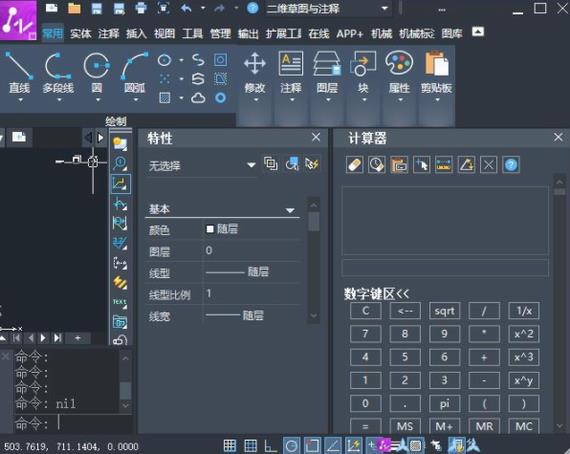This screenshot has width=570, height=454.
Task: Toggle PICKADD icon in Properties panel
Action: pyautogui.click(x=271, y=164)
